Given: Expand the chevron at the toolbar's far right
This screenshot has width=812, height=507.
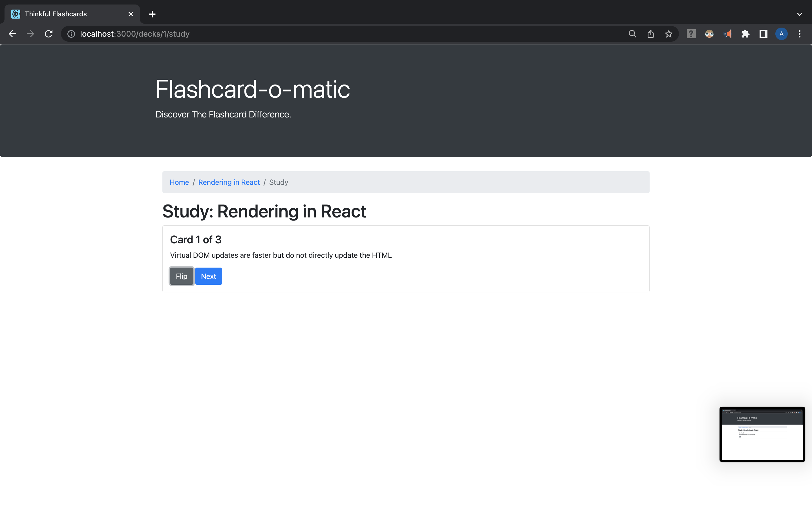Looking at the screenshot, I should tap(800, 14).
